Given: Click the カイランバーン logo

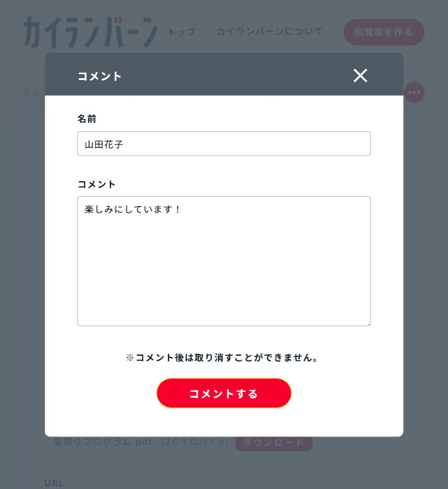Looking at the screenshot, I should click(x=90, y=32).
